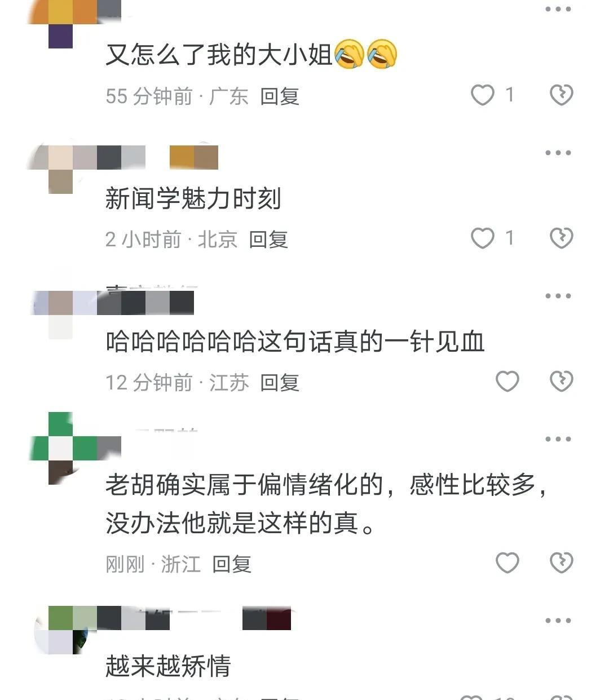Open three-dot menu for 新闻学魅力时刻 comment
Viewport: 609px width, 700px height.
[x=558, y=153]
